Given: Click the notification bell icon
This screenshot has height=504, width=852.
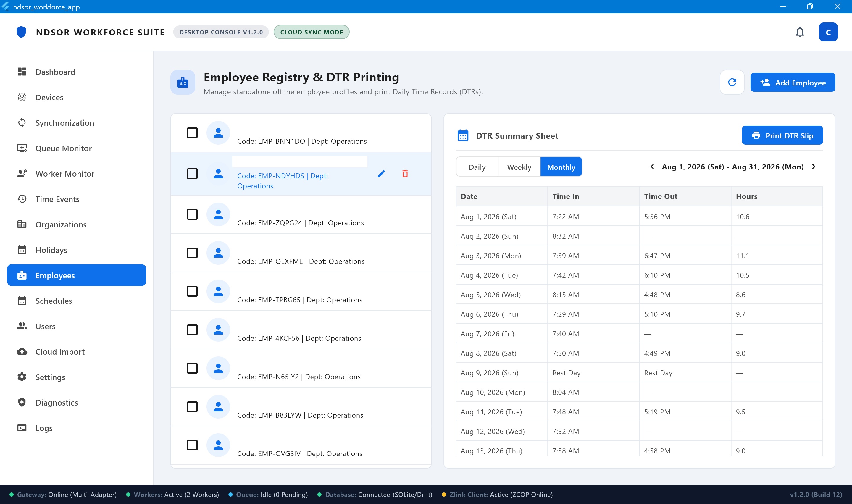Looking at the screenshot, I should [x=800, y=32].
